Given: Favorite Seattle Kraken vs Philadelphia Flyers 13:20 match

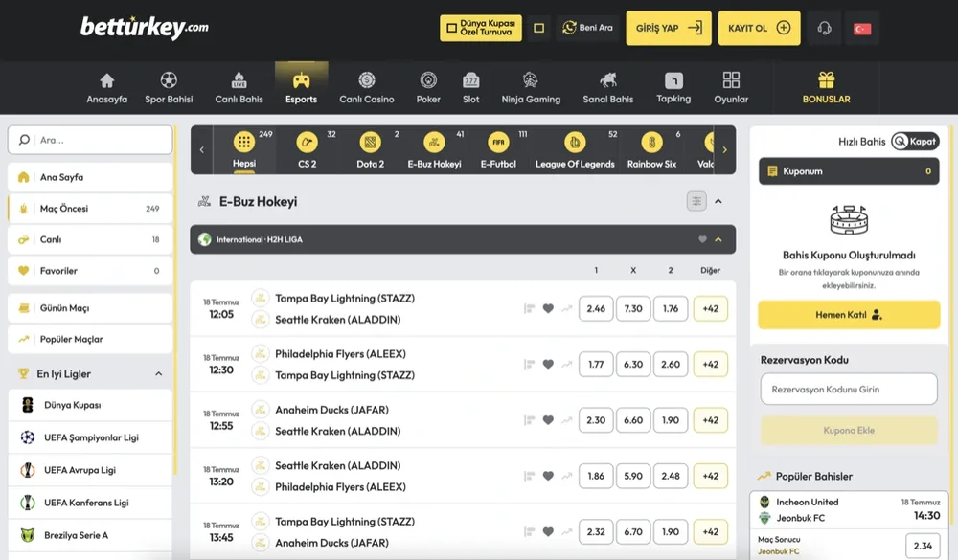Looking at the screenshot, I should pyautogui.click(x=548, y=476).
